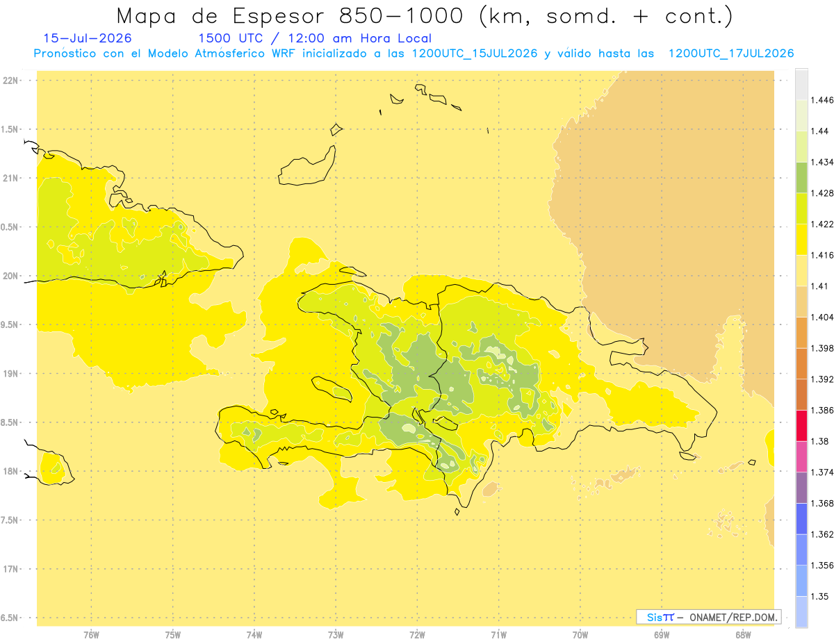The height and width of the screenshot is (644, 834).
Task: Click the '1.41' color bar value
Action: pyautogui.click(x=820, y=286)
